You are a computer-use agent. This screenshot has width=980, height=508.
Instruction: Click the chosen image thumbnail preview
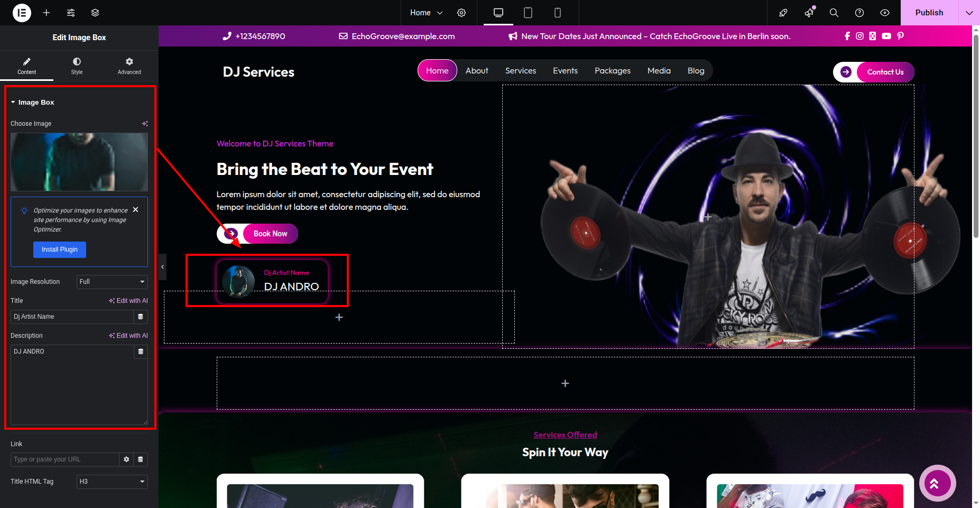(79, 162)
